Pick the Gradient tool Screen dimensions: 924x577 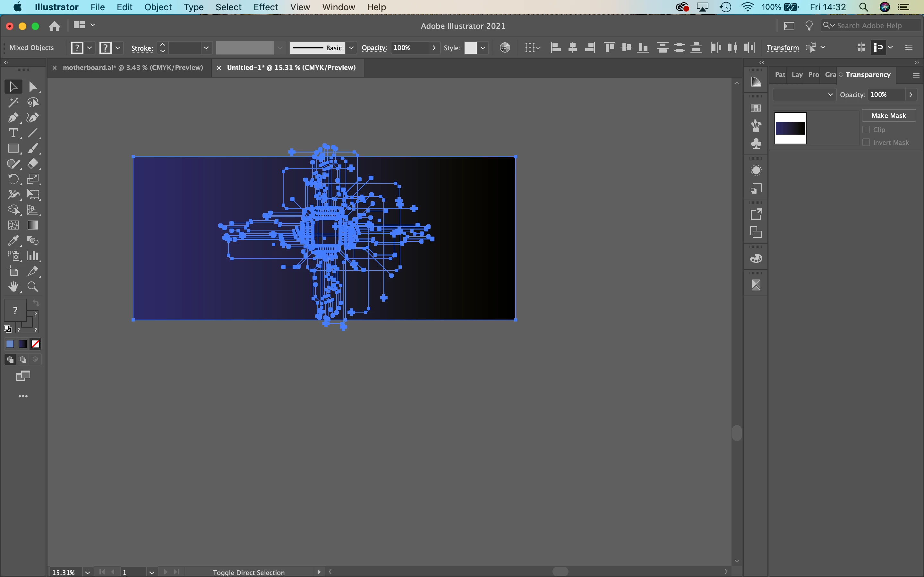coord(33,225)
